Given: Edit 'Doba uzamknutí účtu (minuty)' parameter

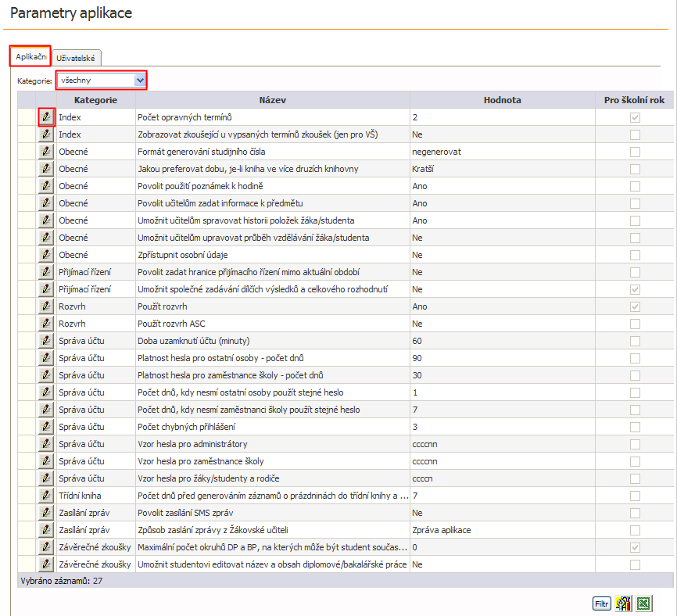Looking at the screenshot, I should pos(46,341).
